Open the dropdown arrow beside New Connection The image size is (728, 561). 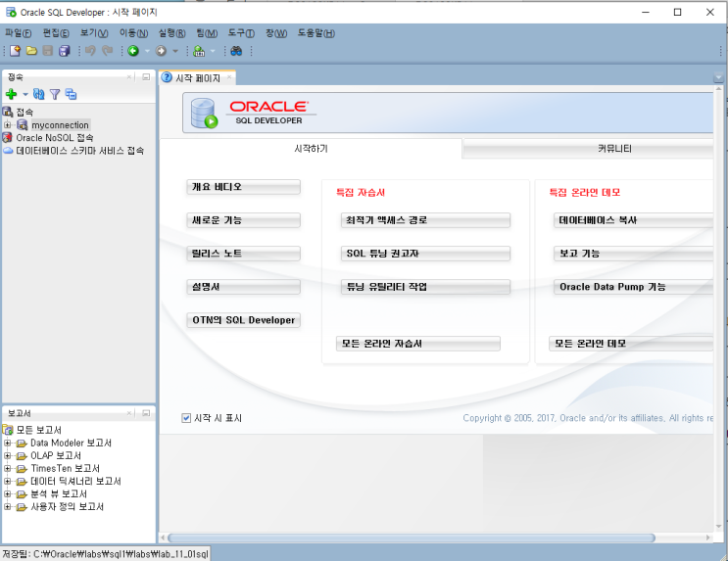(25, 94)
